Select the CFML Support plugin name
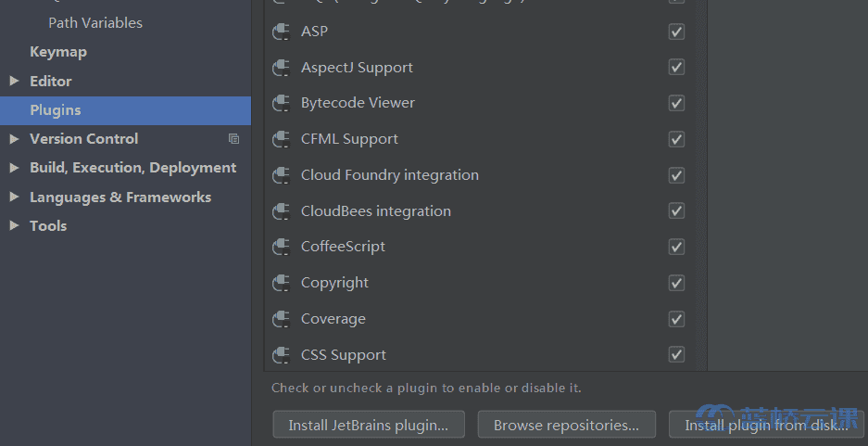 tap(349, 139)
